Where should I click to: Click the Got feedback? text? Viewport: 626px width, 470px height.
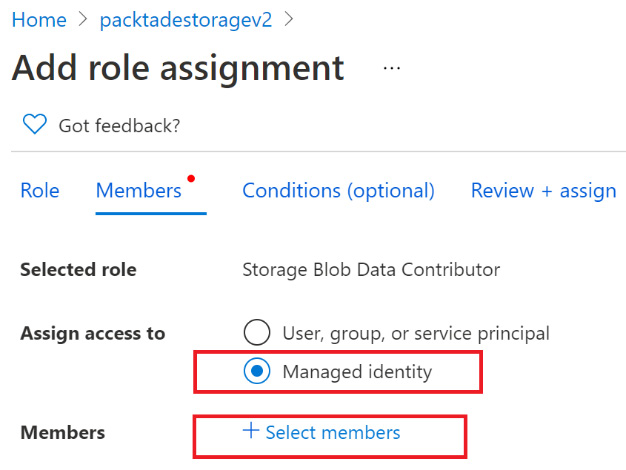click(119, 125)
